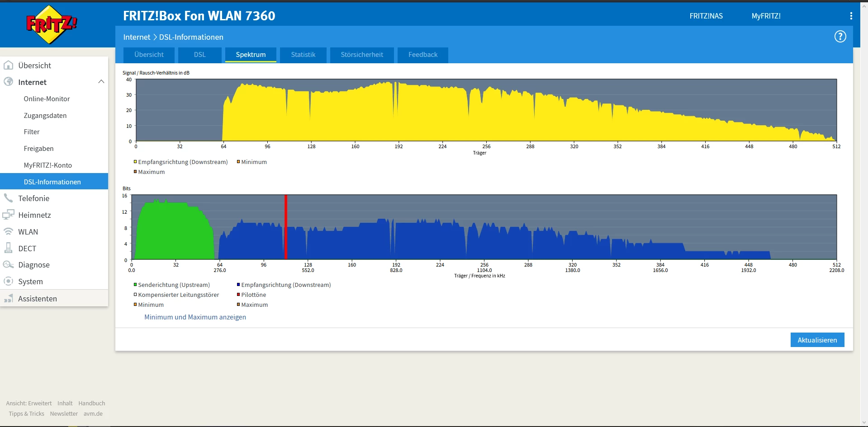This screenshot has width=868, height=427.
Task: Open the Feedback tab
Action: [x=423, y=55]
